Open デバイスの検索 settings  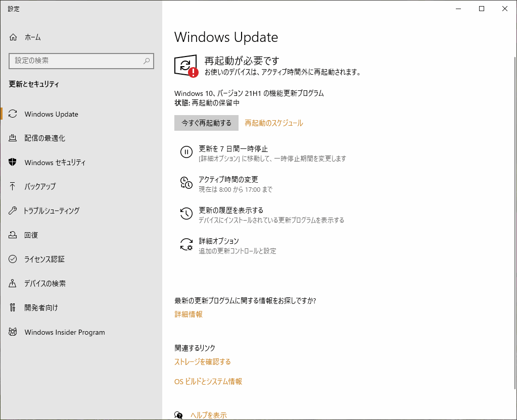coord(81,283)
